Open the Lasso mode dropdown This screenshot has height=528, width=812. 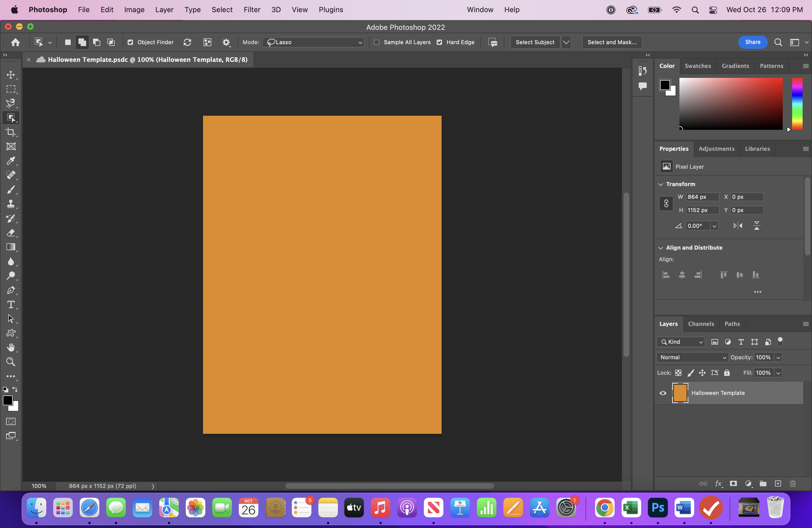(313, 42)
